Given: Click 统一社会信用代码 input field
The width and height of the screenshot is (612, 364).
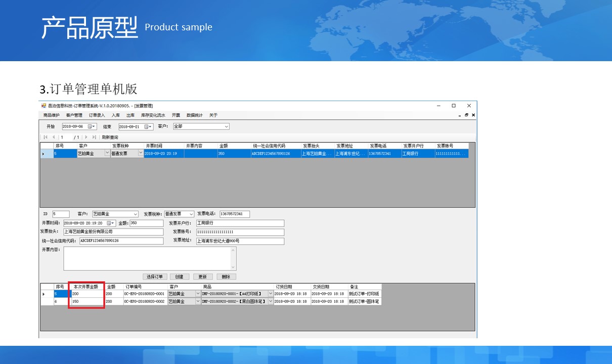Looking at the screenshot, I should point(121,241).
